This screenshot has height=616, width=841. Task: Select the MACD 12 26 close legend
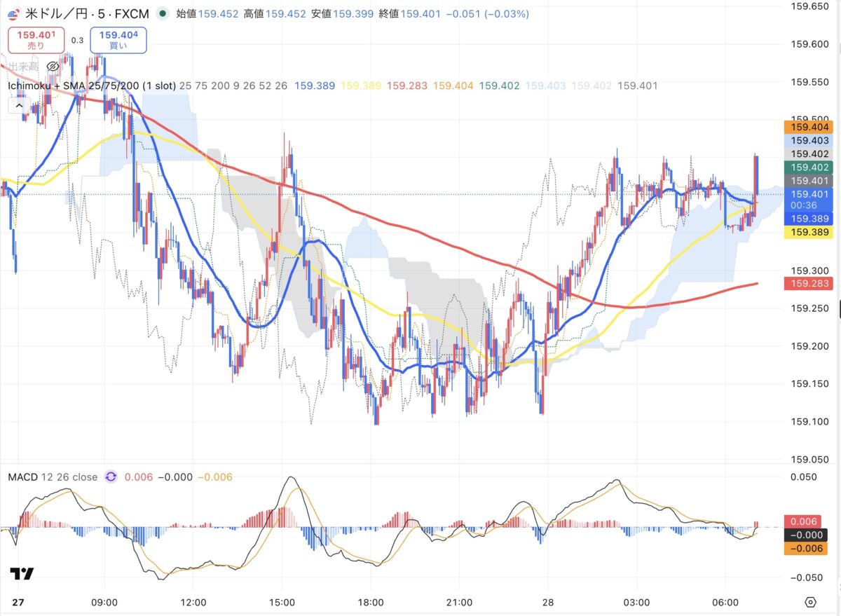tap(53, 477)
